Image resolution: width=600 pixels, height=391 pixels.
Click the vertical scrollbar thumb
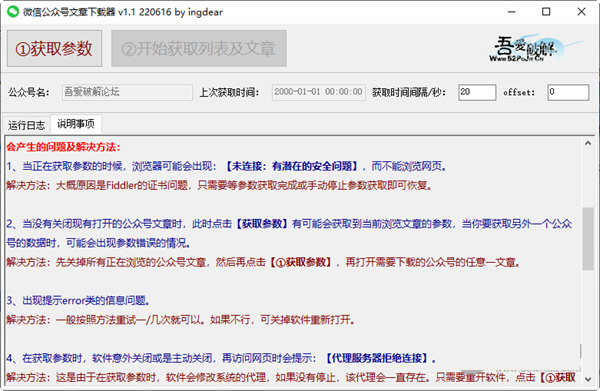[588, 239]
